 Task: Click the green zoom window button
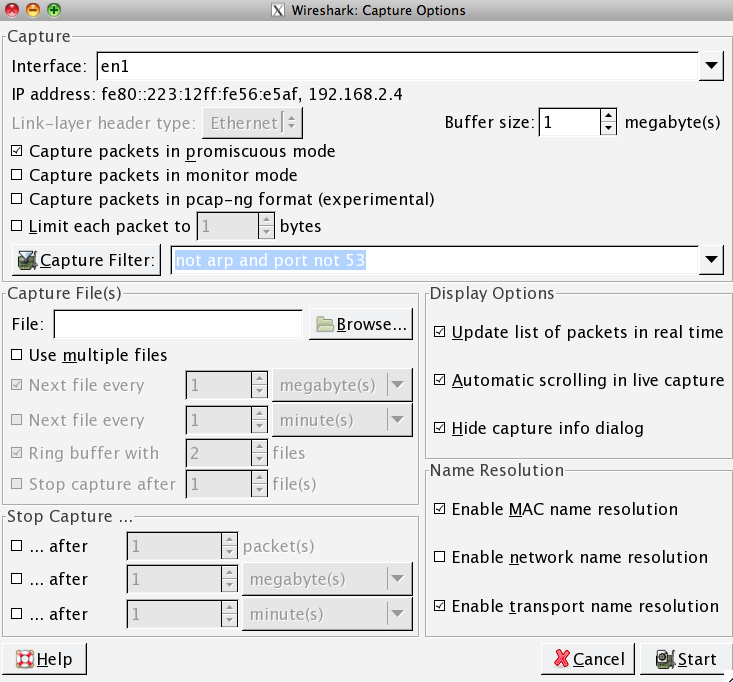point(54,10)
